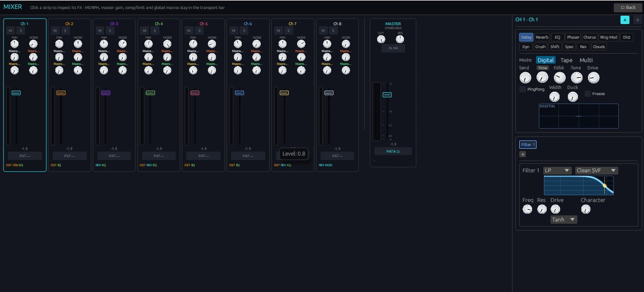644x292 pixels.
Task: Select FX slot A
Action: click(x=624, y=20)
